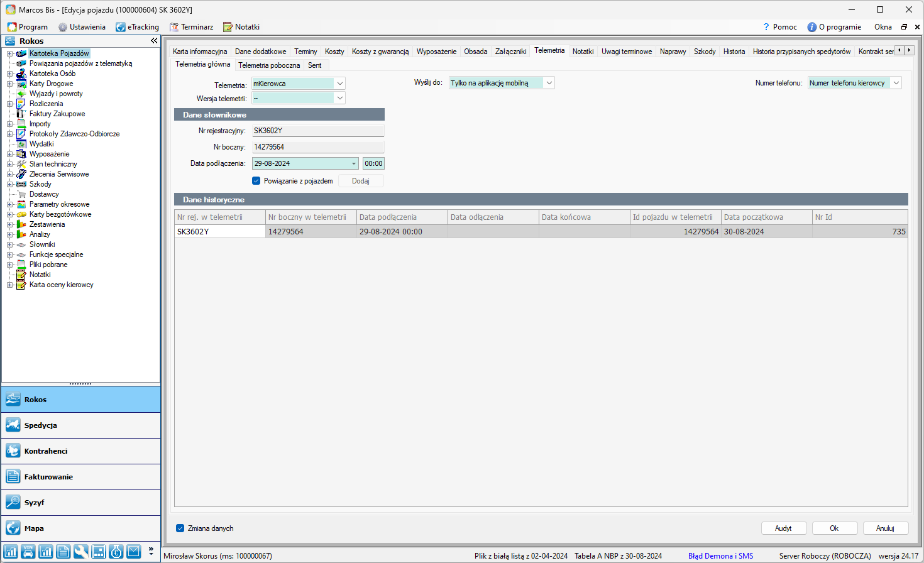Screen dimensions: 924x563
Task: Show more module buttons chevron
Action: pyautogui.click(x=151, y=550)
